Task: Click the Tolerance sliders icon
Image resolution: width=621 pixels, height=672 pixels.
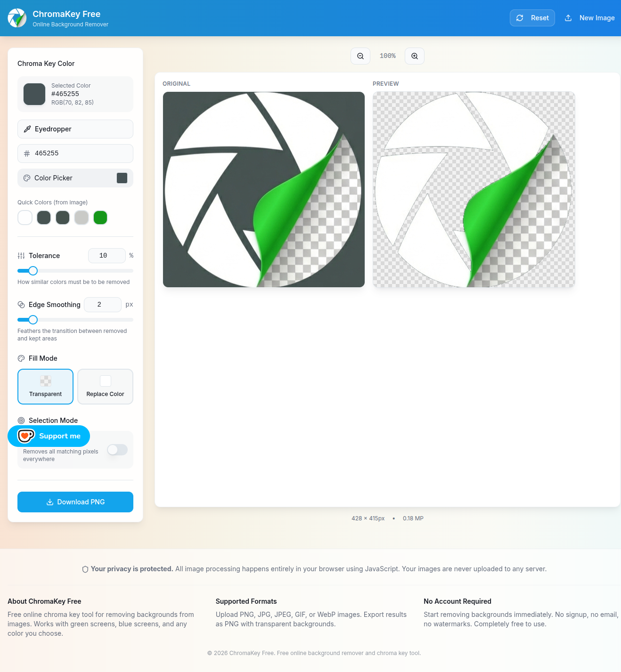Action: pyautogui.click(x=21, y=256)
